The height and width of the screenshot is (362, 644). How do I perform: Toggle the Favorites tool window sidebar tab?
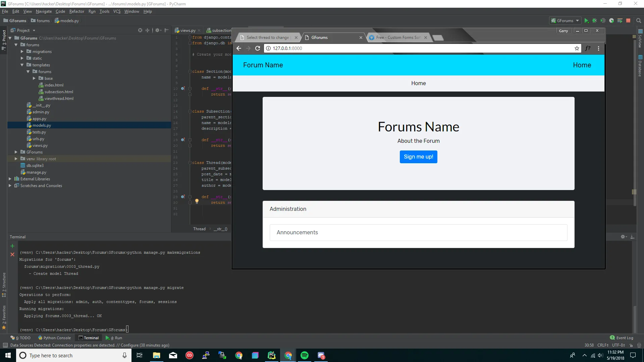pos(4,314)
